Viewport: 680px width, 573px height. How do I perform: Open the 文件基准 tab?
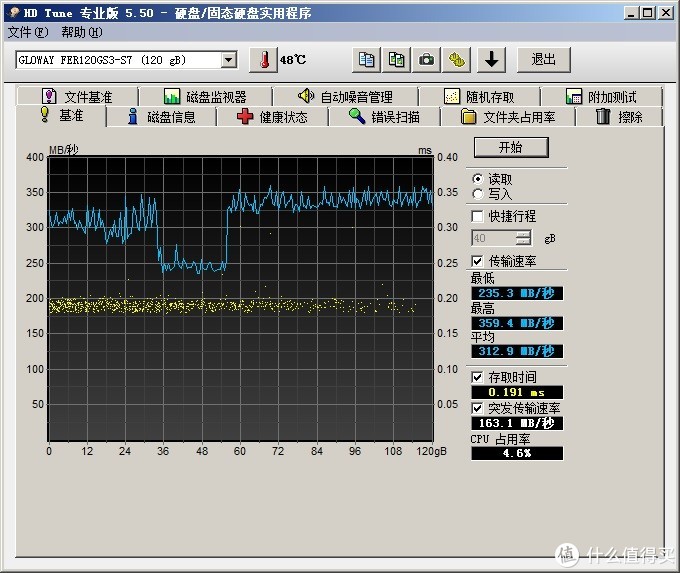pos(78,96)
